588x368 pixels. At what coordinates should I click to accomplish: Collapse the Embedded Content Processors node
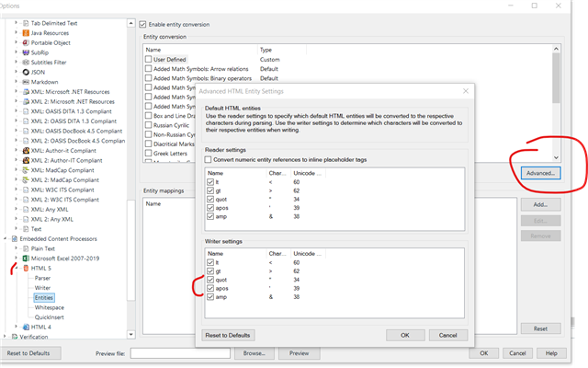(5, 238)
